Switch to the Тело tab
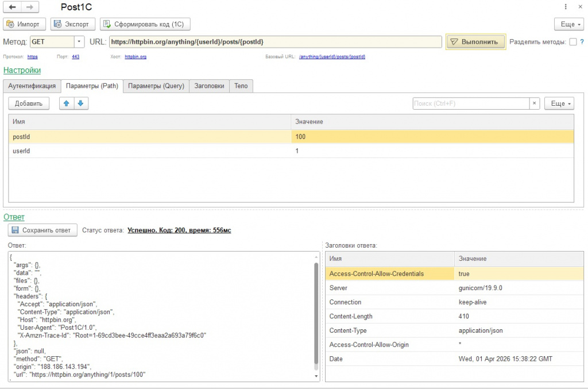588x389 pixels. click(241, 86)
